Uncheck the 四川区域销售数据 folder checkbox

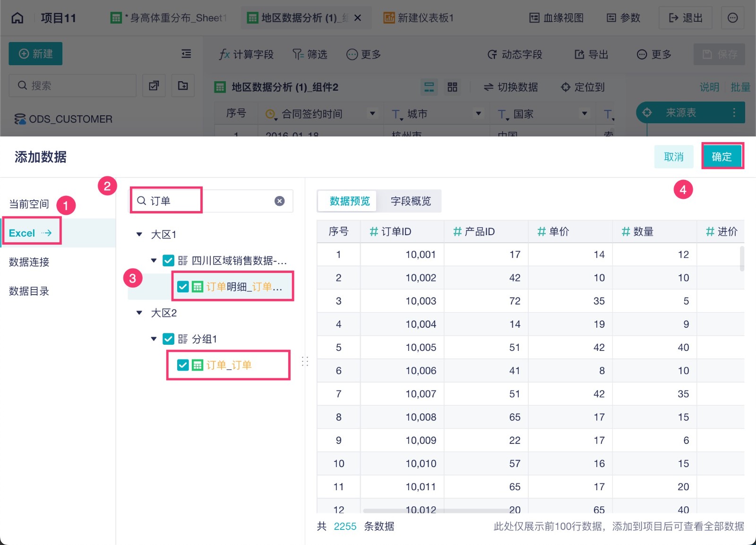tap(168, 261)
